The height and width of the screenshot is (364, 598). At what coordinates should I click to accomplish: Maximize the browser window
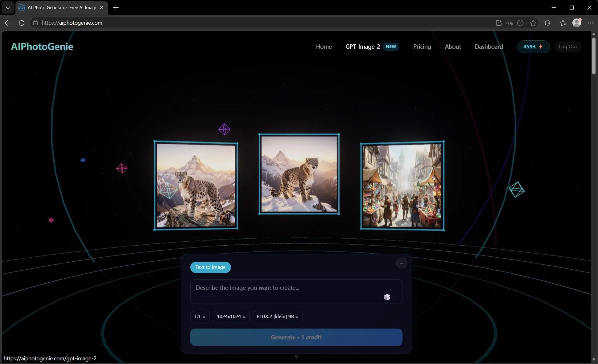571,8
